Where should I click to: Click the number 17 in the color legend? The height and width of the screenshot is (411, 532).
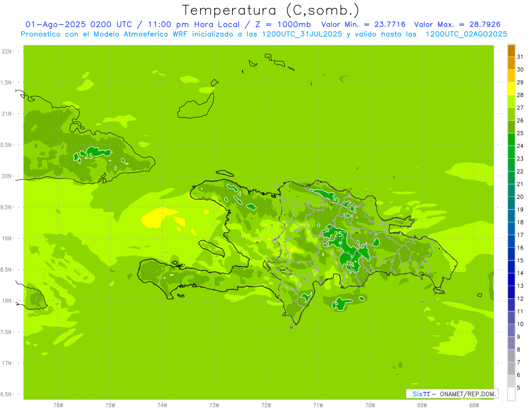[520, 235]
